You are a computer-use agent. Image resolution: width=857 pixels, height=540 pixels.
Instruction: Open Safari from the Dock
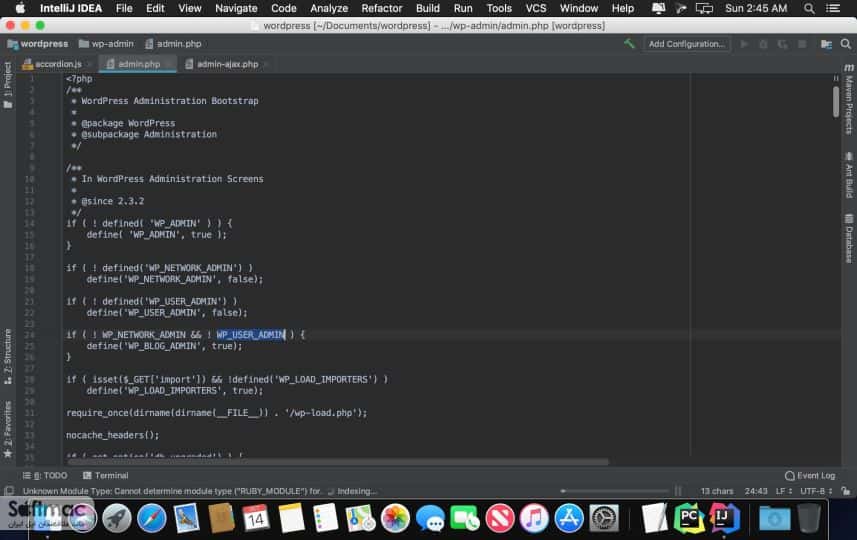point(151,518)
